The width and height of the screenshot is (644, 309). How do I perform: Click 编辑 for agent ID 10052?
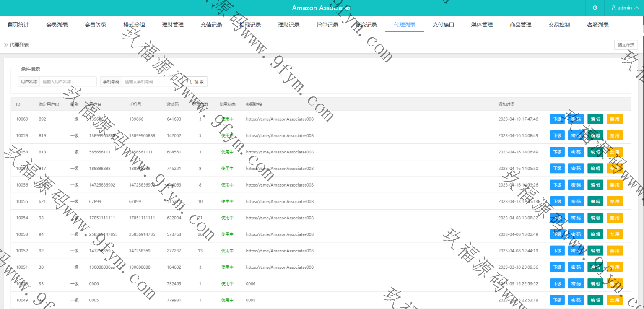pyautogui.click(x=595, y=251)
